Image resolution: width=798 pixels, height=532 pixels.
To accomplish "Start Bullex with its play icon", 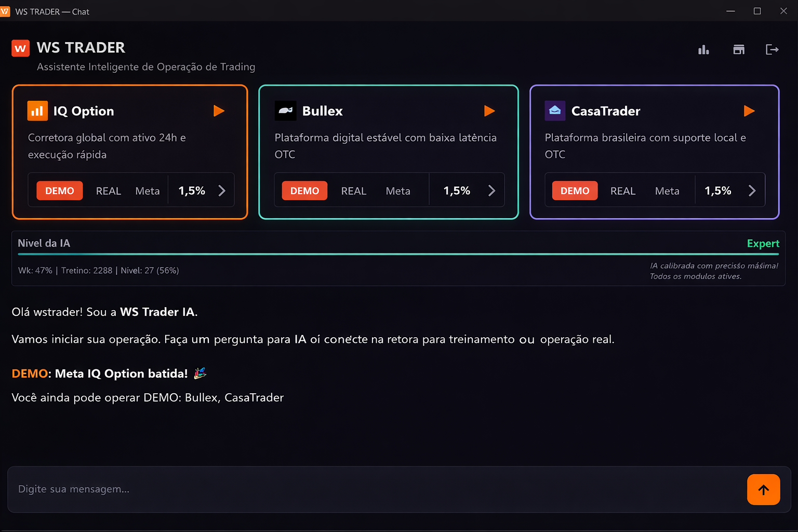I will coord(489,111).
